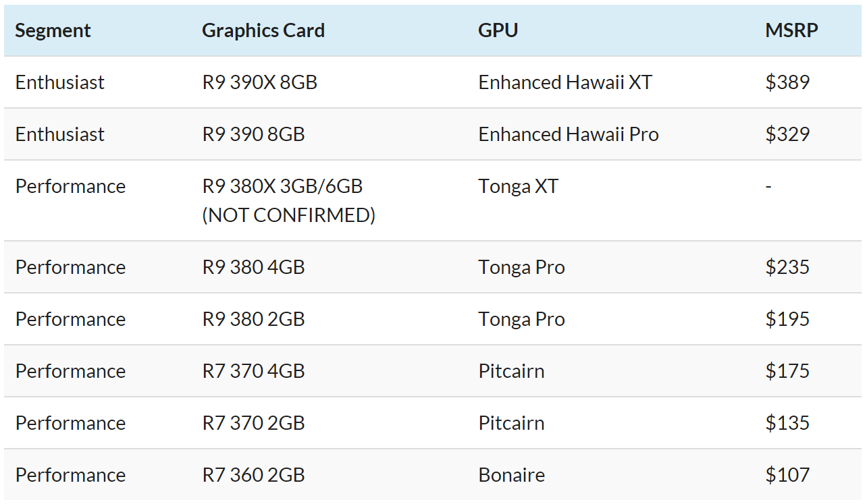Click the Enhanced Hawaii Pro cell
The height and width of the screenshot is (504, 867).
coord(569,134)
